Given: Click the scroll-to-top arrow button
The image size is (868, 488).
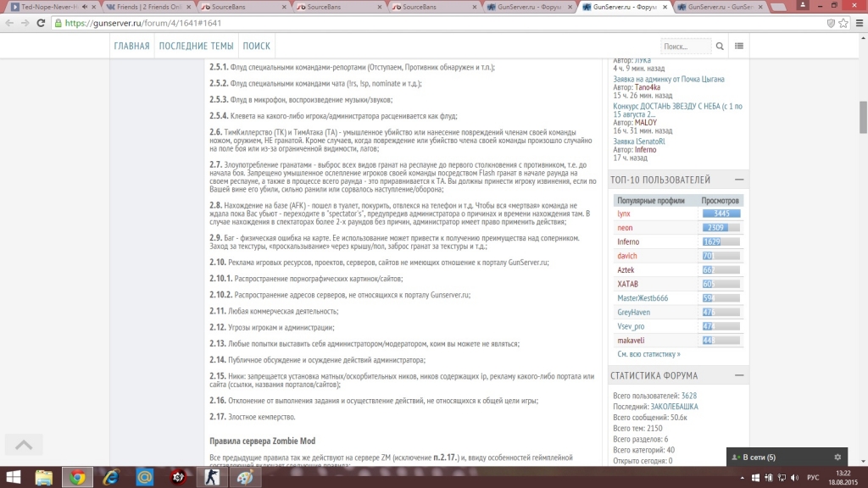Looking at the screenshot, I should [24, 444].
